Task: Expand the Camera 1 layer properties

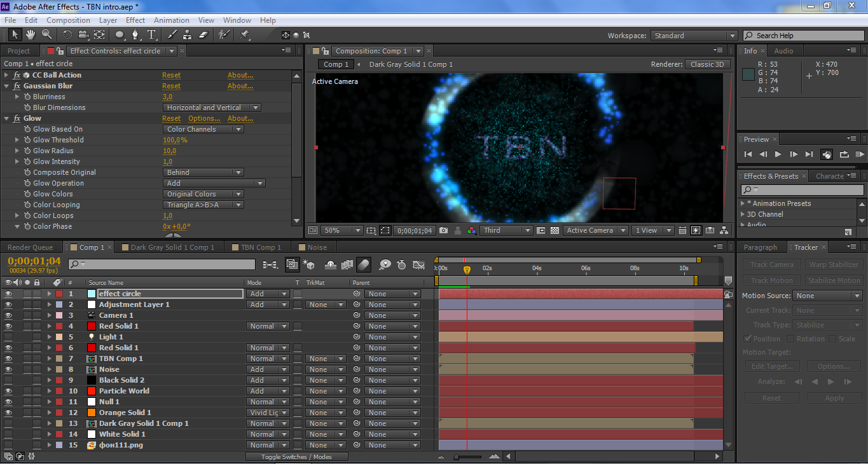Action: click(49, 315)
